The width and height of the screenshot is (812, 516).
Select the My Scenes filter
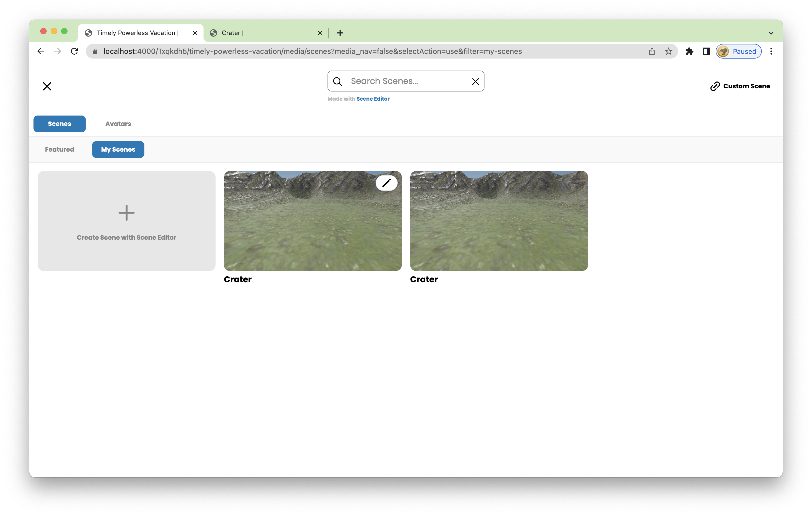pyautogui.click(x=118, y=149)
